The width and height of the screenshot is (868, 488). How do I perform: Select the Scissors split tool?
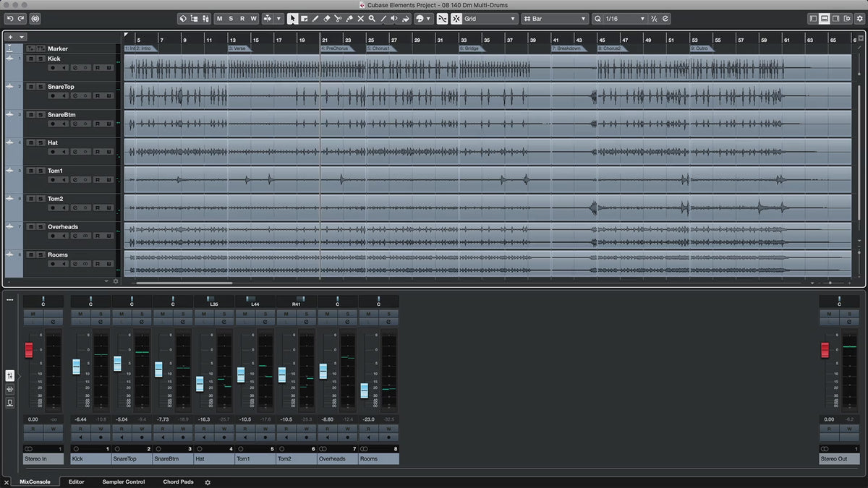[338, 19]
